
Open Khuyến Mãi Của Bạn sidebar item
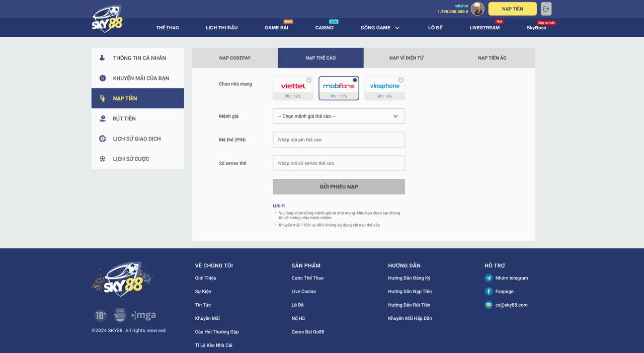(x=138, y=78)
